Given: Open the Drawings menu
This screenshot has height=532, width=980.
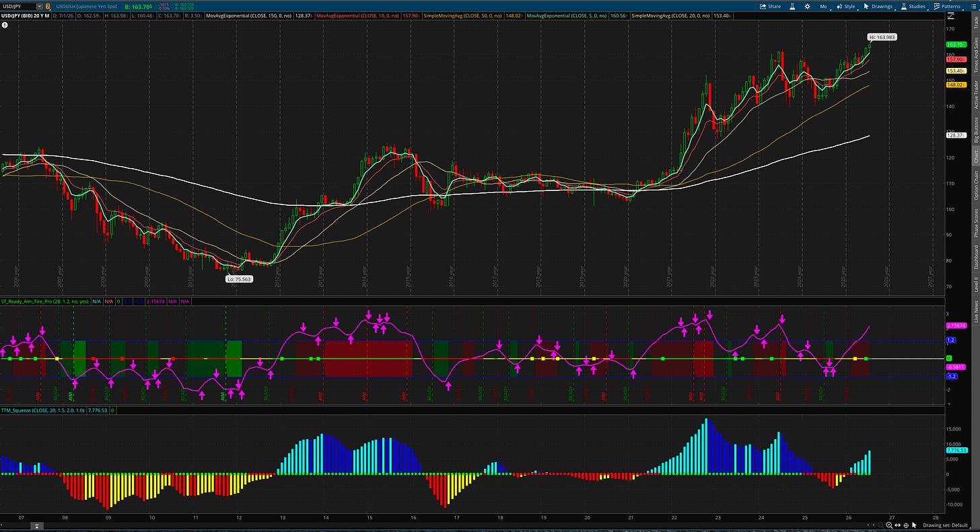Looking at the screenshot, I should (x=878, y=6).
